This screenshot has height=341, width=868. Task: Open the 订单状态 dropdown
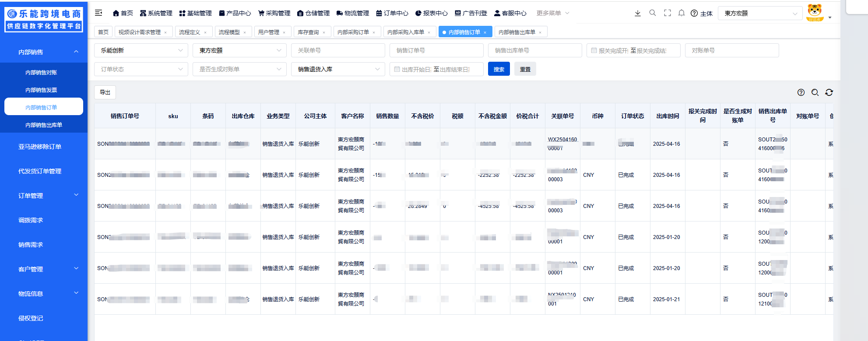click(x=141, y=69)
